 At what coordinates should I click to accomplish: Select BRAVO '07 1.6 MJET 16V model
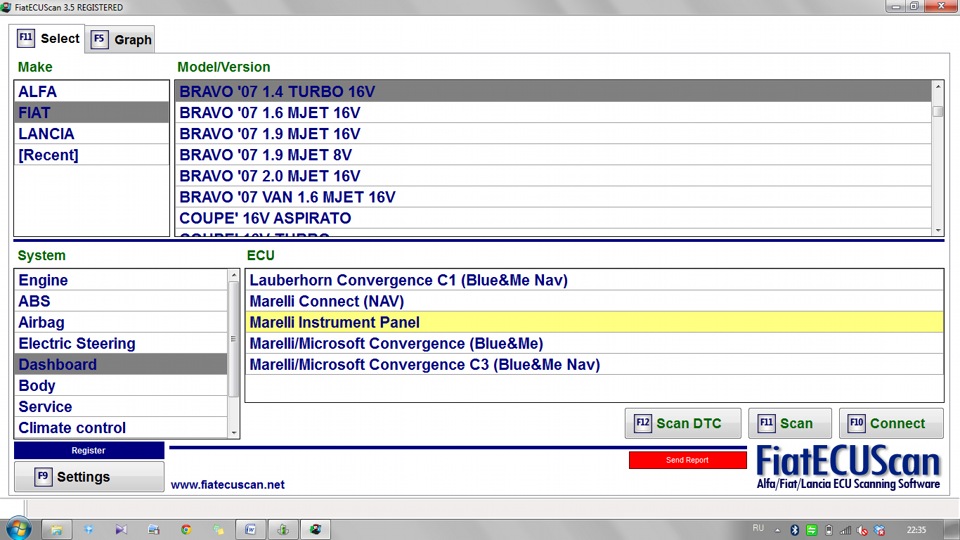pyautogui.click(x=553, y=113)
